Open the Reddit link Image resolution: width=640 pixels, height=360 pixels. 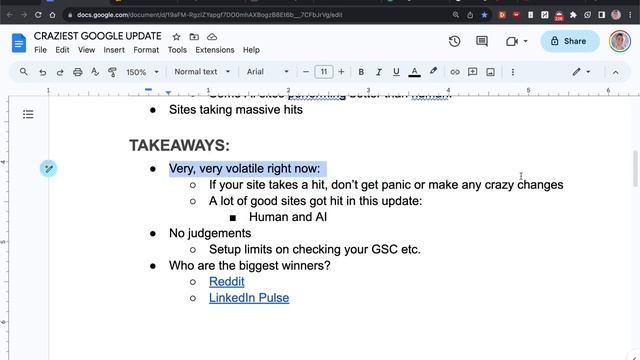(x=227, y=282)
